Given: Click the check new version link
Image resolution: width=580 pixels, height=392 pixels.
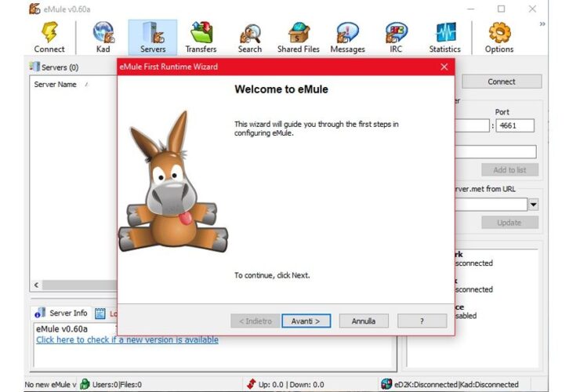Looking at the screenshot, I should point(127,339).
